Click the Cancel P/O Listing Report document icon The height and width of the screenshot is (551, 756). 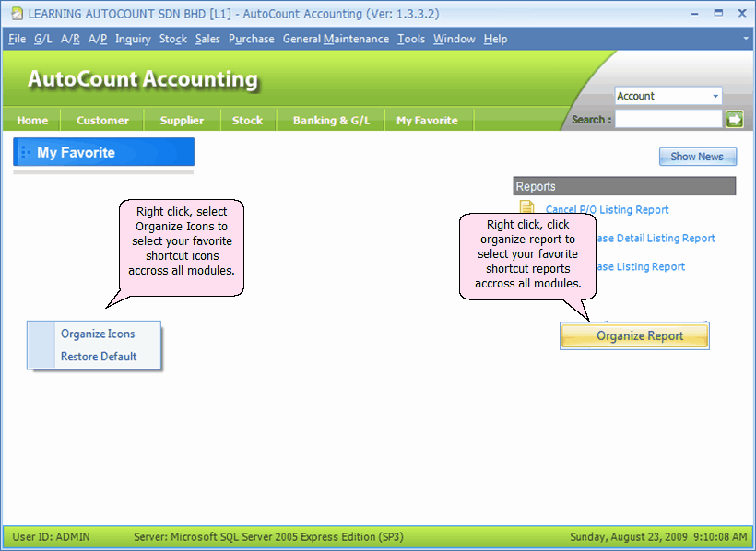tap(526, 207)
